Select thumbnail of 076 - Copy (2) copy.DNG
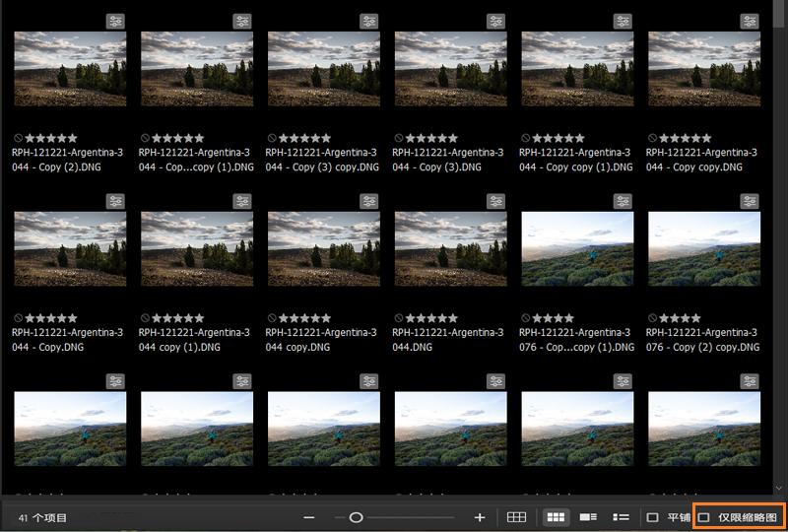Screen dimensions: 788x532 click(704, 249)
